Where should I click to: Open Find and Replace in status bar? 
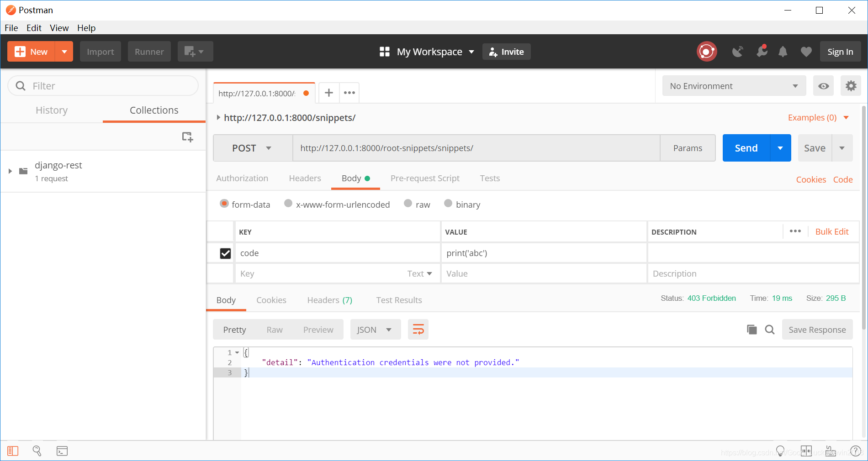click(x=37, y=451)
